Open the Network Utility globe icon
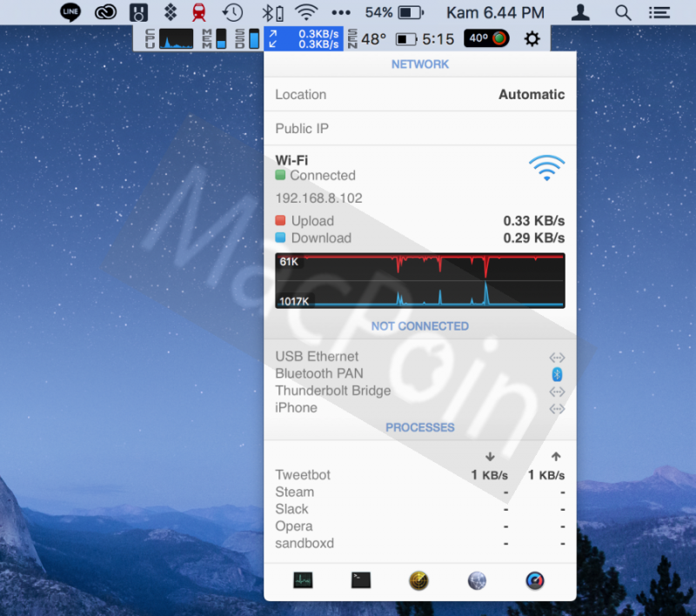The height and width of the screenshot is (616, 696). tap(477, 581)
